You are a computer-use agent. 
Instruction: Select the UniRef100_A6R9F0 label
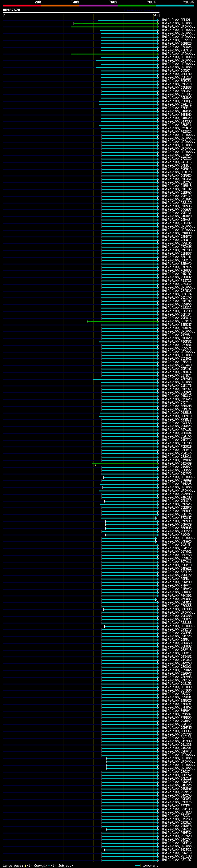click(177, 416)
